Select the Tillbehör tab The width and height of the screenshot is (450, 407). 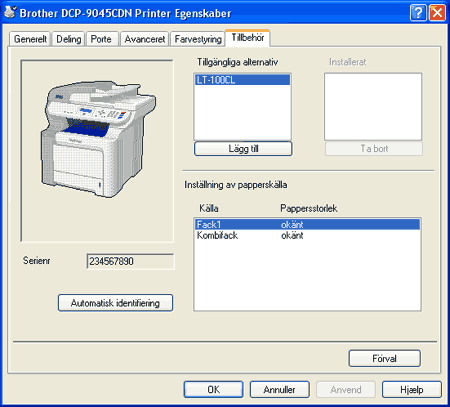pos(248,38)
